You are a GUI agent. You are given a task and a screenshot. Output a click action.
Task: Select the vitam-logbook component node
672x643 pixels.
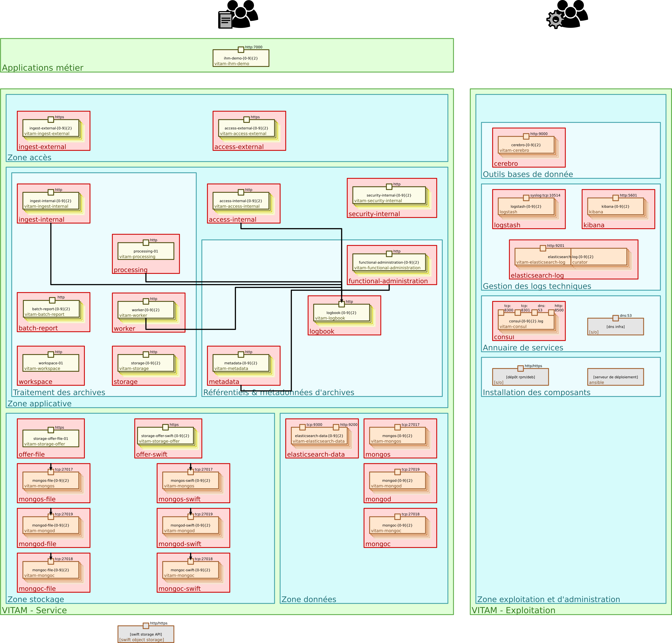coord(342,313)
